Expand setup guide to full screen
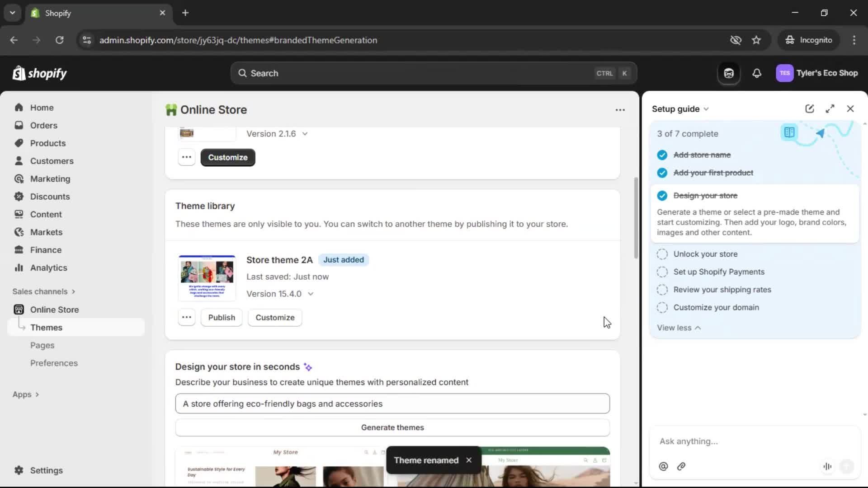Image resolution: width=868 pixels, height=488 pixels. tap(830, 108)
